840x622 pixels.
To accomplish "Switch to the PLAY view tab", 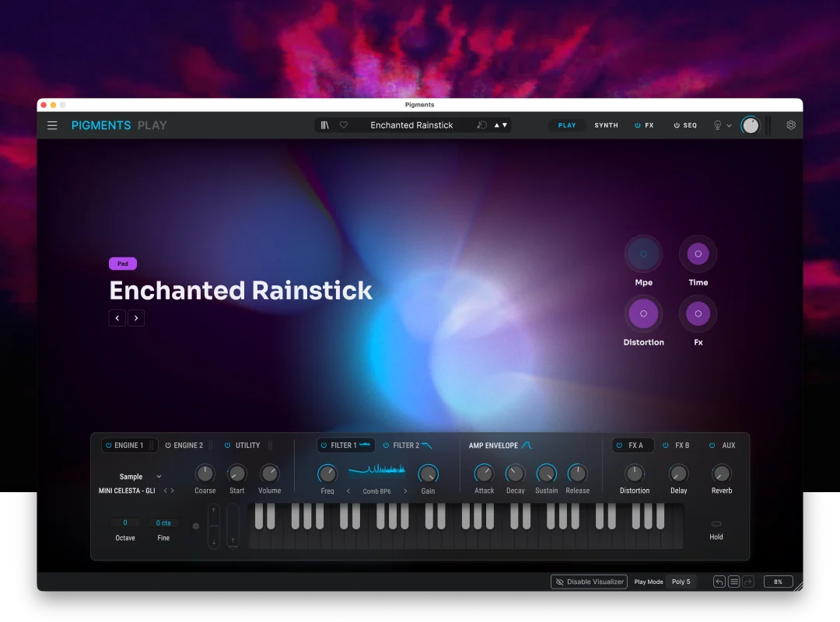I will [x=567, y=125].
